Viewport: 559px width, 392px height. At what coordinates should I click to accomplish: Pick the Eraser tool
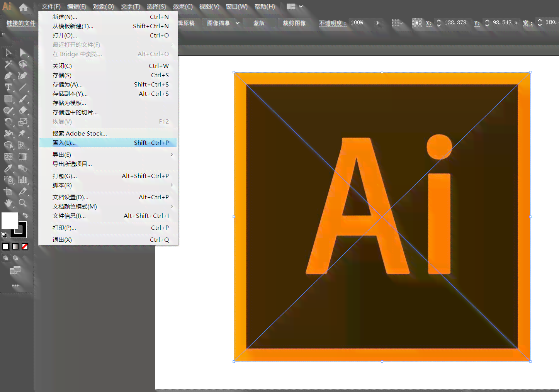pos(23,110)
